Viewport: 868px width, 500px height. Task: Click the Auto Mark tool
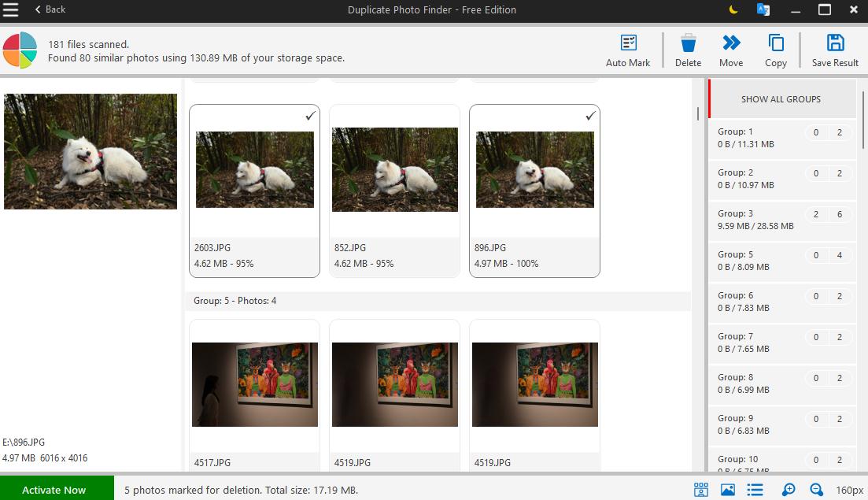click(628, 51)
